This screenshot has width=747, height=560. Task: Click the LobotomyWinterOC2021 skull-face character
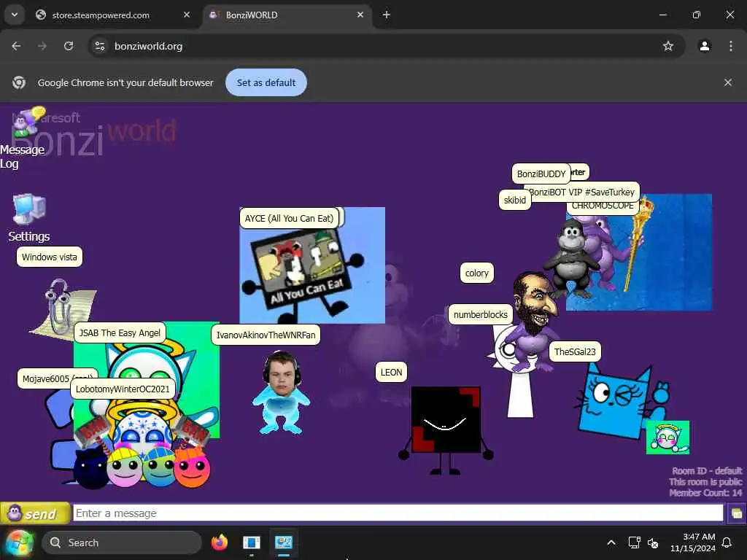(x=142, y=446)
